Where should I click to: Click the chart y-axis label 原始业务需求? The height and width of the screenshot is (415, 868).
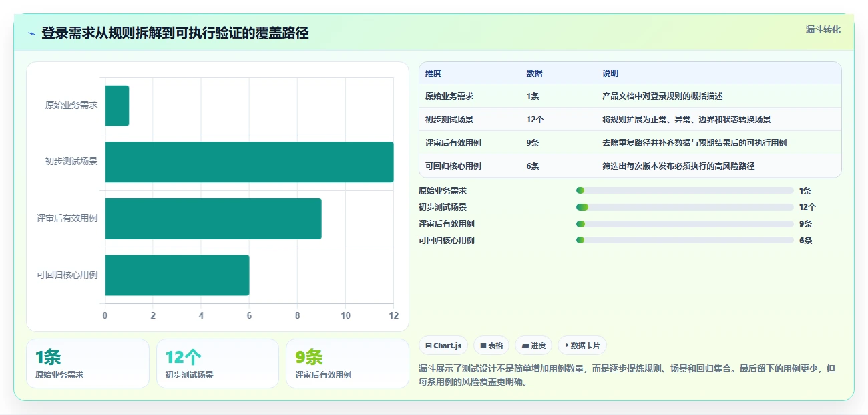tap(71, 106)
